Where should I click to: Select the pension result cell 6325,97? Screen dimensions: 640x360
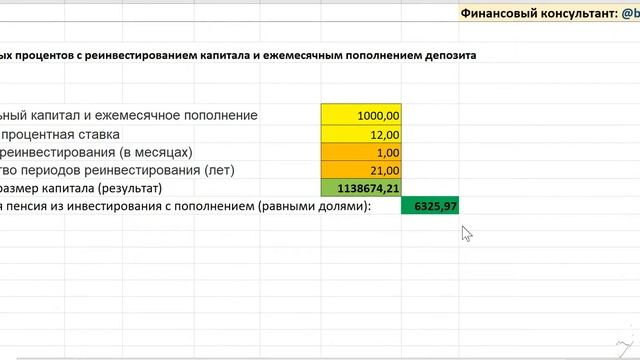point(430,205)
